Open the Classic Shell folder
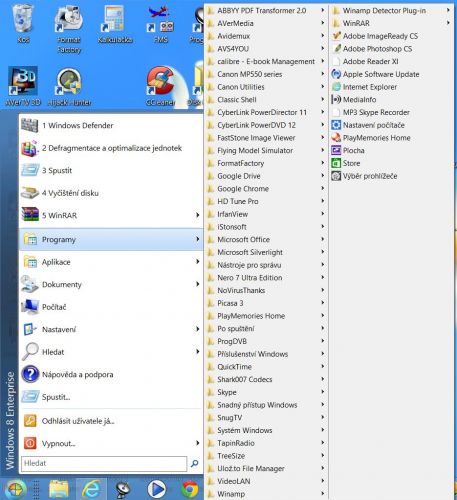Viewport: 457px width, 500px height. (266, 100)
